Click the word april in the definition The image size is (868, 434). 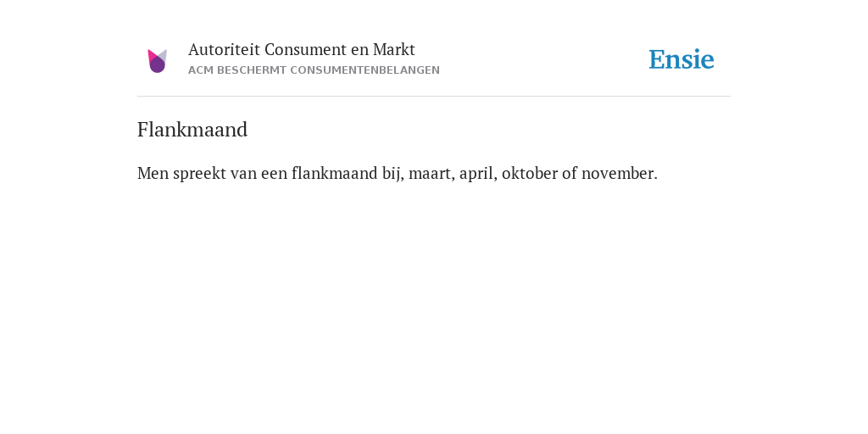coord(478,175)
